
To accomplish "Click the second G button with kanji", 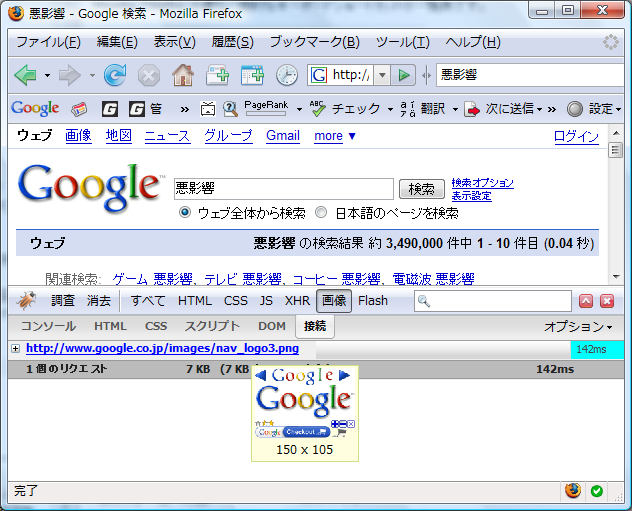I will [145, 109].
